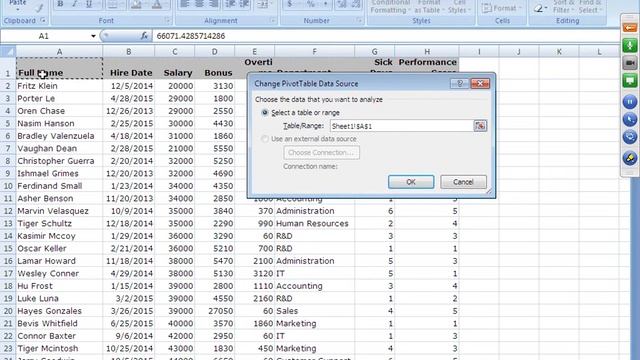Viewport: 640px width, 360px height.
Task: Click the range selector icon beside Table/Range
Action: coord(480,126)
